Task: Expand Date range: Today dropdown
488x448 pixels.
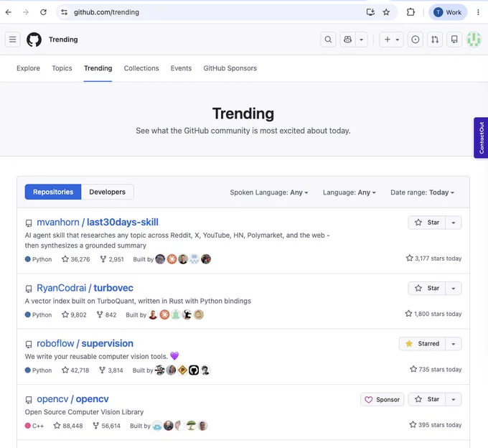Action: (x=422, y=192)
